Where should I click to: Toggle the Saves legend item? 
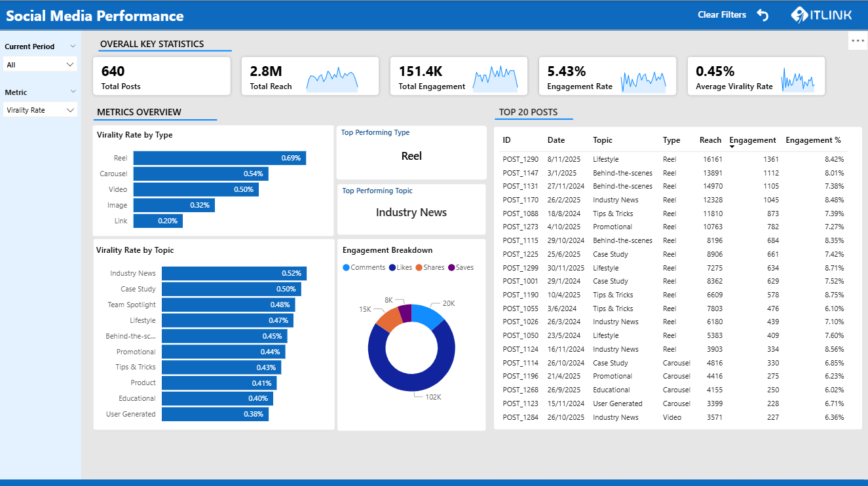tap(461, 267)
